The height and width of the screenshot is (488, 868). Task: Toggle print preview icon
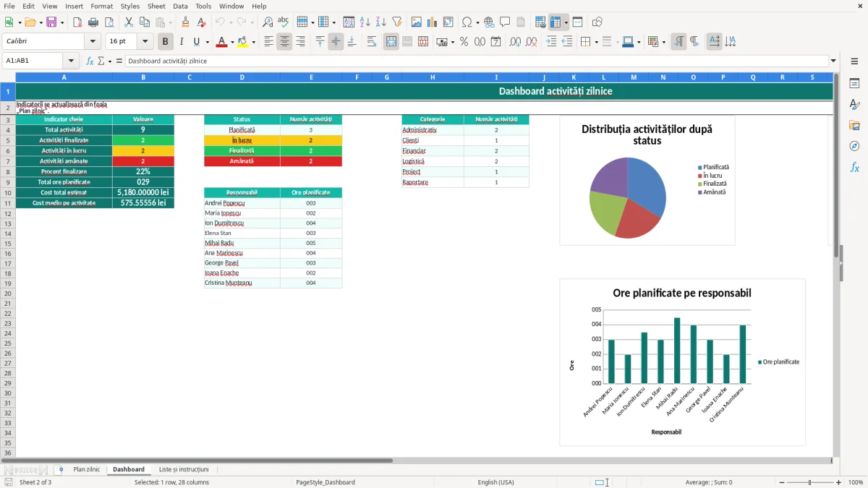pyautogui.click(x=109, y=22)
